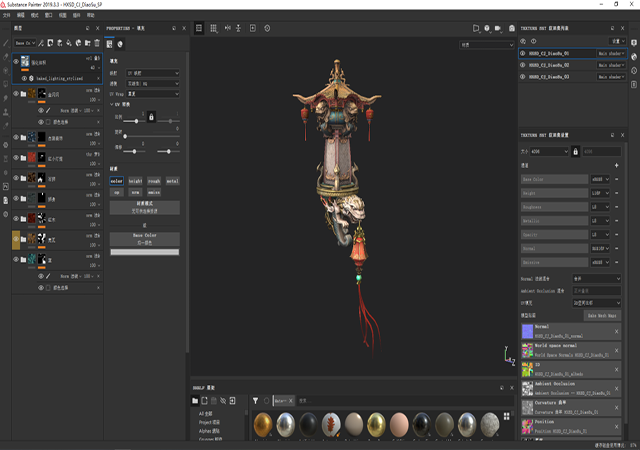Click the size lock icon in texture settings

578,151
